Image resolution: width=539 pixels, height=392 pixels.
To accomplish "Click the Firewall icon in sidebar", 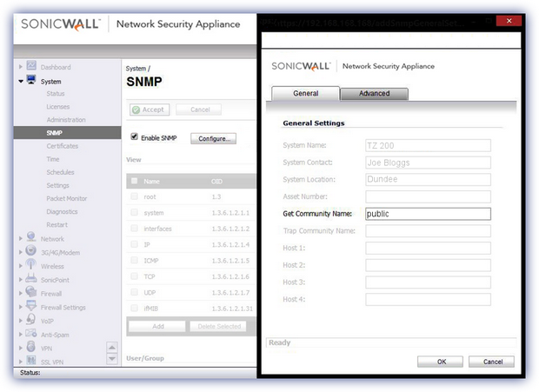I will [31, 292].
